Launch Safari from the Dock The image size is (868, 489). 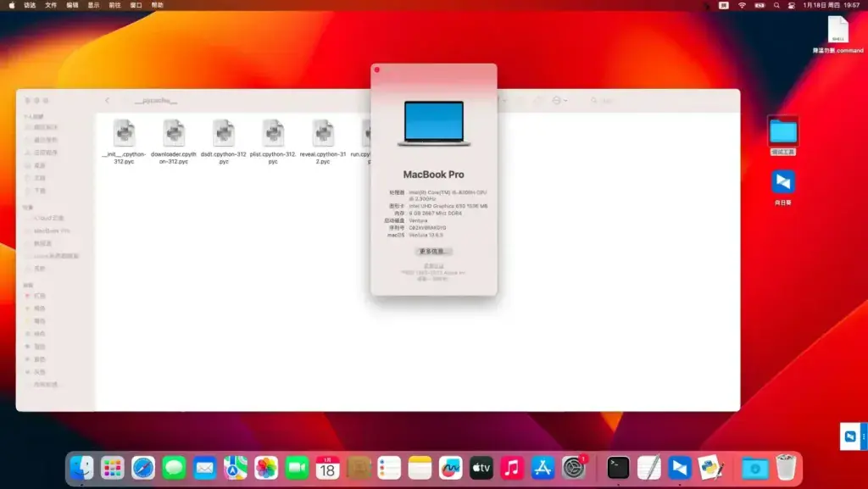point(143,469)
